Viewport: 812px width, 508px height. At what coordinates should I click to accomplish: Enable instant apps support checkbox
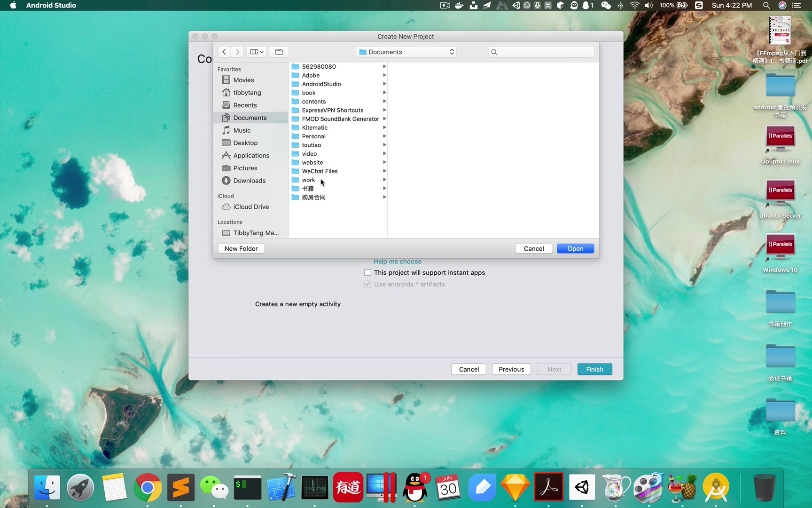[368, 272]
